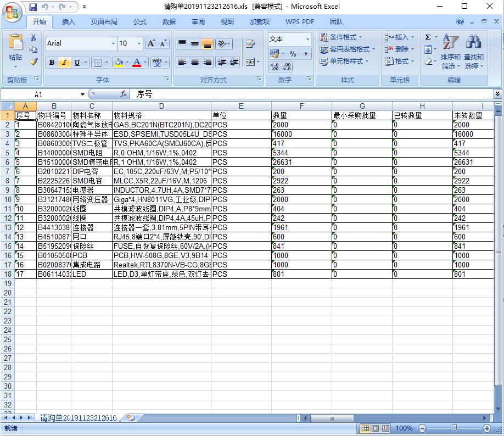This screenshot has height=436, width=504.
Task: Click the Copy icon in clipboard group
Action: 33,50
